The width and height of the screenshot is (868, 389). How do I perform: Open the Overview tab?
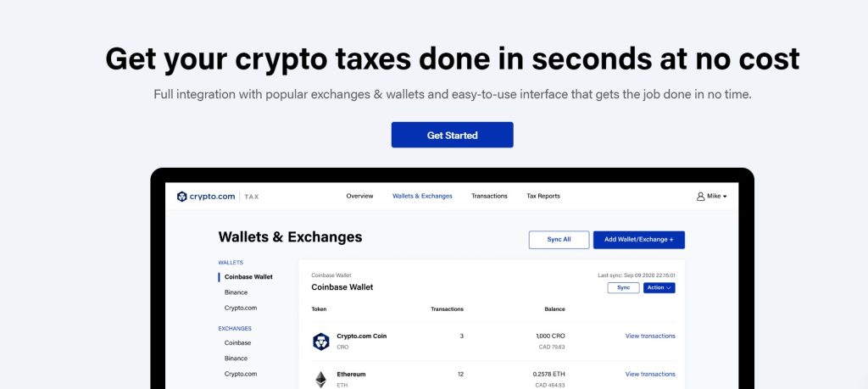click(359, 196)
